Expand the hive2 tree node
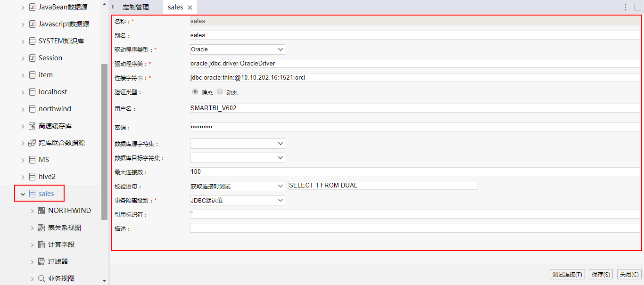The width and height of the screenshot is (644, 285). (x=23, y=177)
